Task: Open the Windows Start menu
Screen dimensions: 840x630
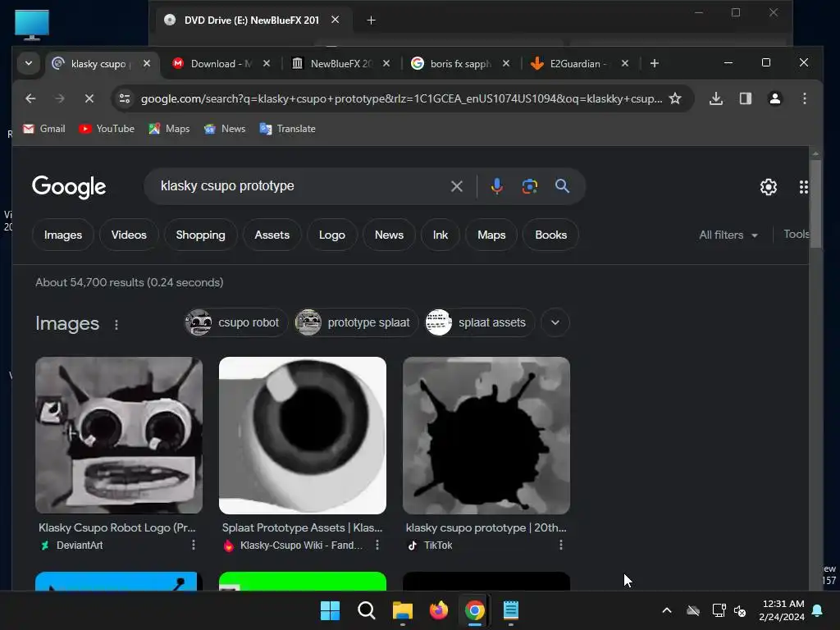Action: coord(330,610)
